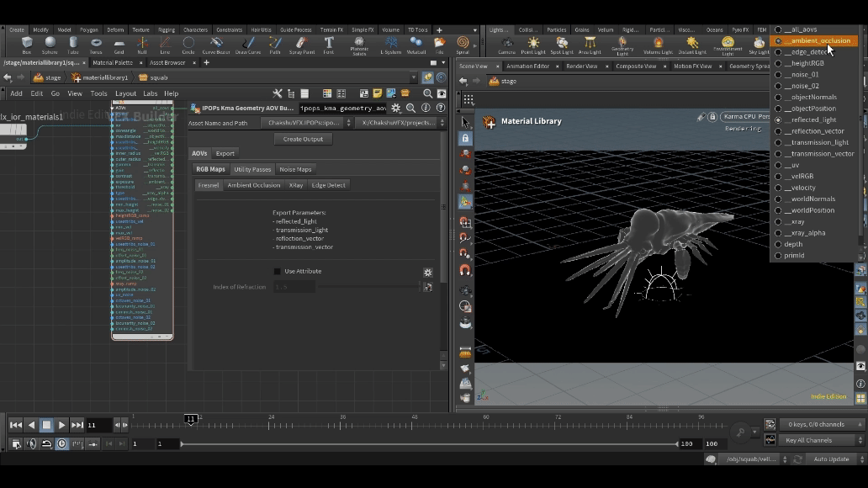
Task: Open the keys and channels status dropdown
Action: pos(822,424)
